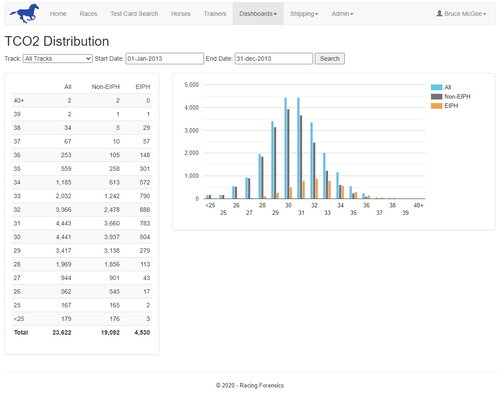Viewport: 500px width, 398px height.
Task: Open the Admin dropdown menu
Action: 342,14
